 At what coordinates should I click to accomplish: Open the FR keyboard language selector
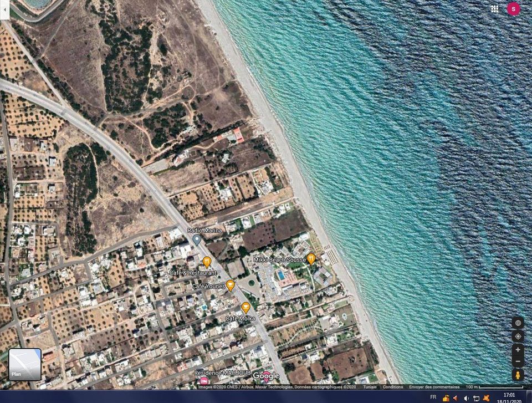(x=433, y=397)
